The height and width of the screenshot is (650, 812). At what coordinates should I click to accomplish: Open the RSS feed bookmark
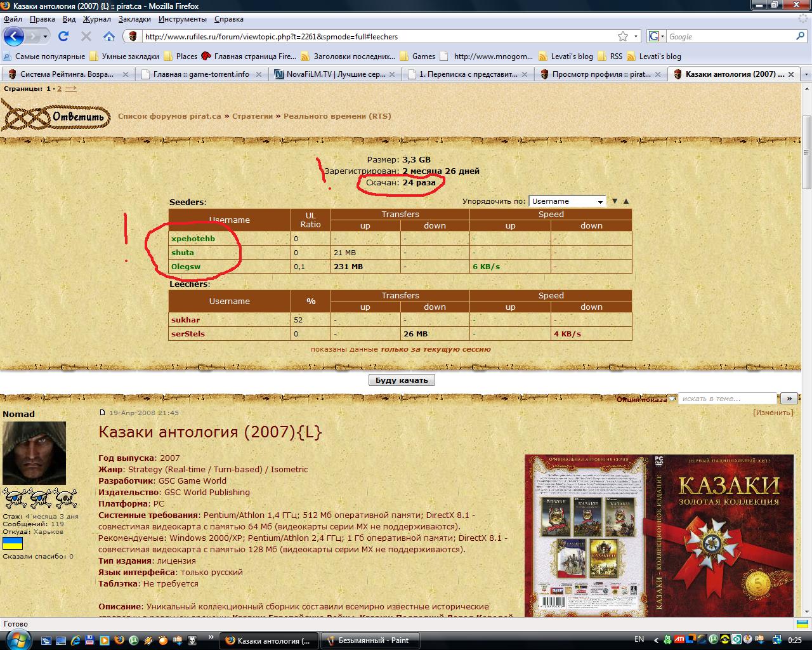[x=610, y=56]
